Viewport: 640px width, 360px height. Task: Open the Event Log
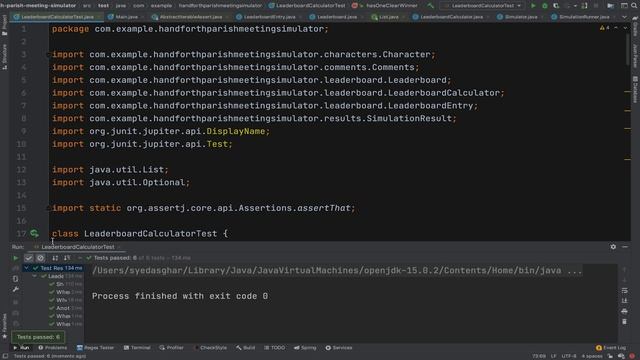tap(611, 348)
